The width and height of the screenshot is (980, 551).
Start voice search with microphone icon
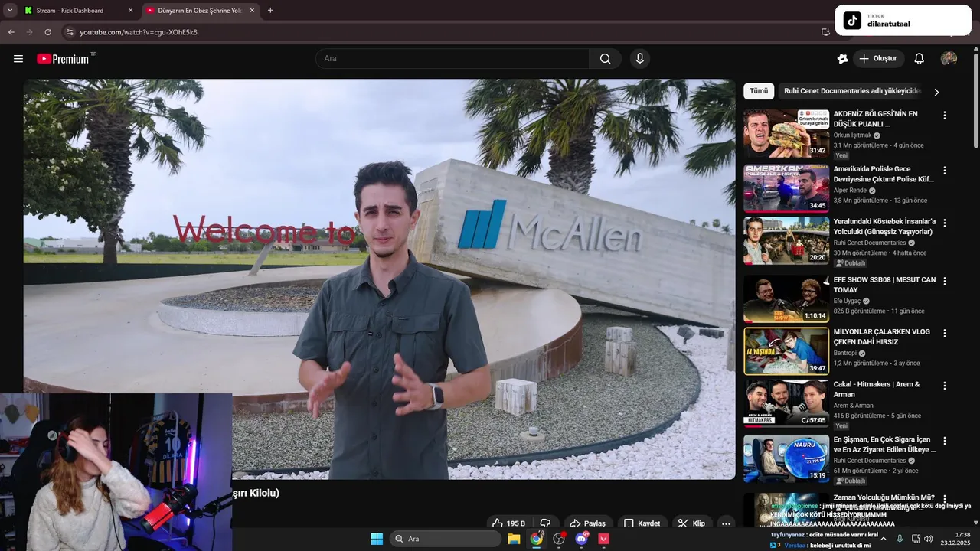click(x=640, y=59)
